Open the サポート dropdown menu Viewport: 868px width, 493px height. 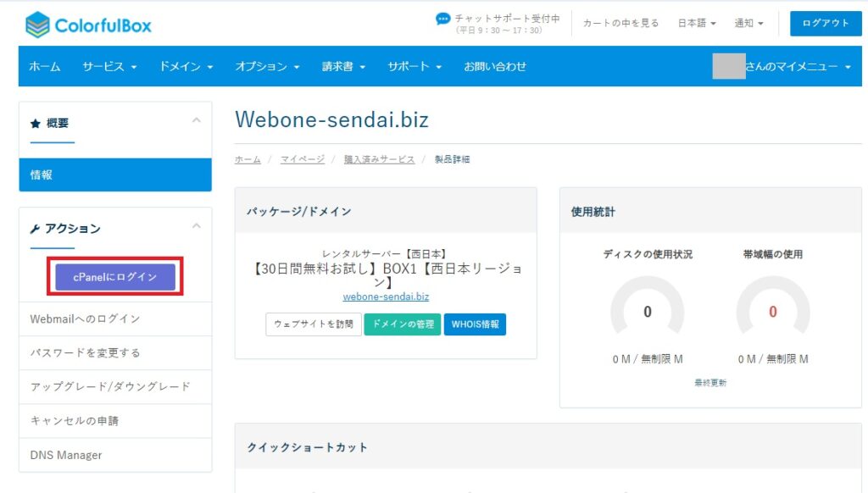pos(415,66)
